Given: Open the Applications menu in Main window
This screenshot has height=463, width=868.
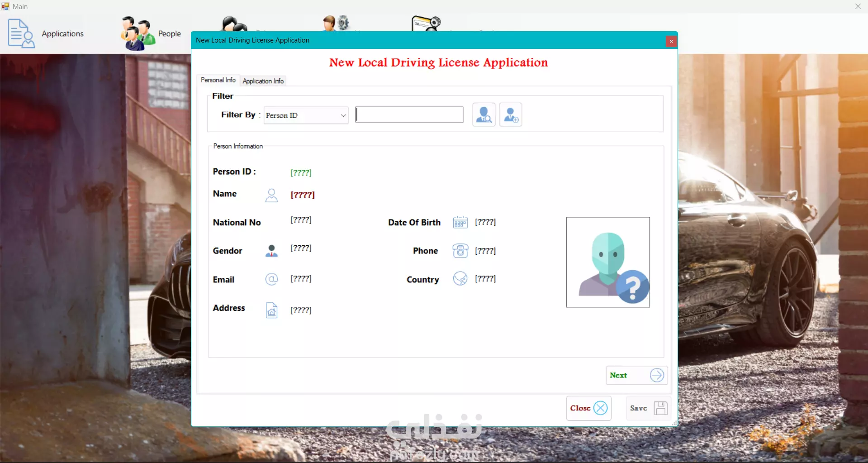Looking at the screenshot, I should pos(46,34).
